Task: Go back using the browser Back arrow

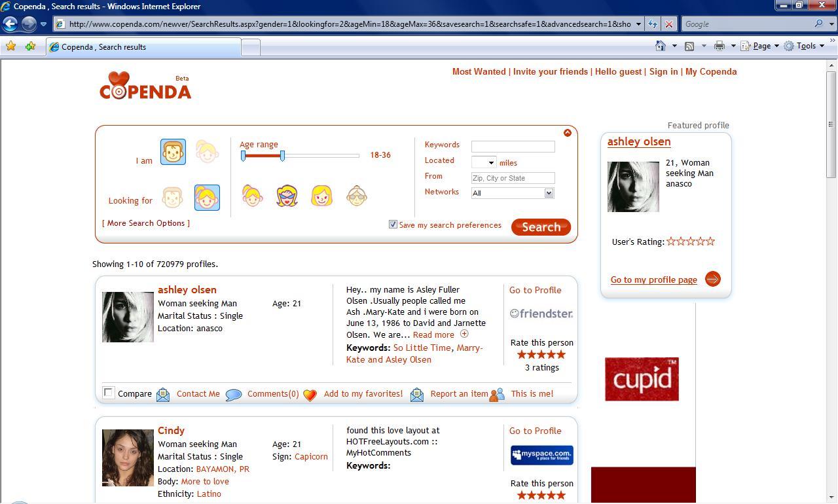Action: [10, 24]
